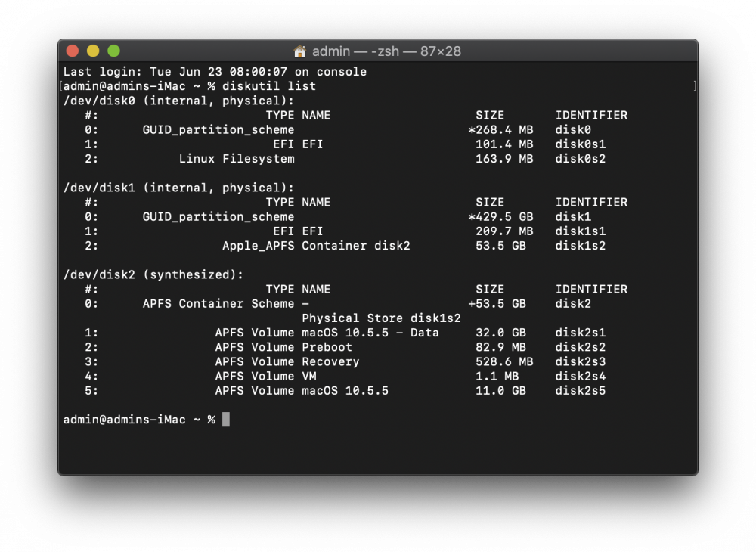The width and height of the screenshot is (756, 552).
Task: Click the volume name 'VM'
Action: click(309, 376)
